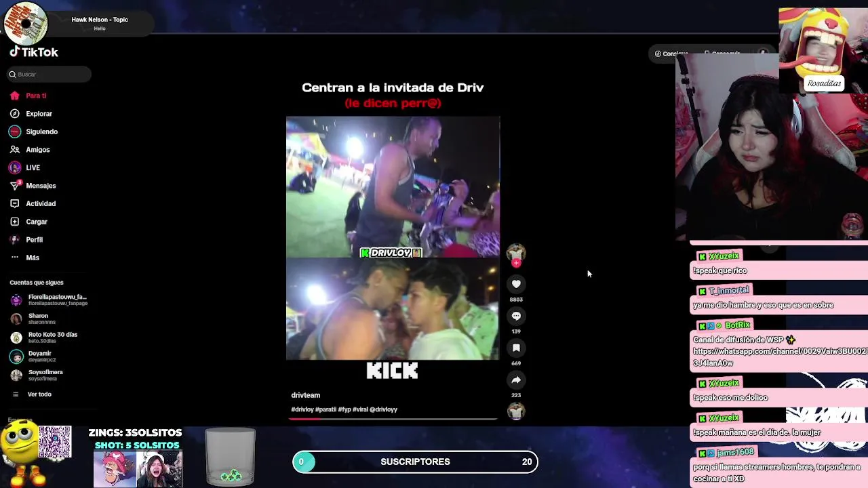Focus the Buscar search field
This screenshot has width=868, height=488.
pyautogui.click(x=49, y=74)
